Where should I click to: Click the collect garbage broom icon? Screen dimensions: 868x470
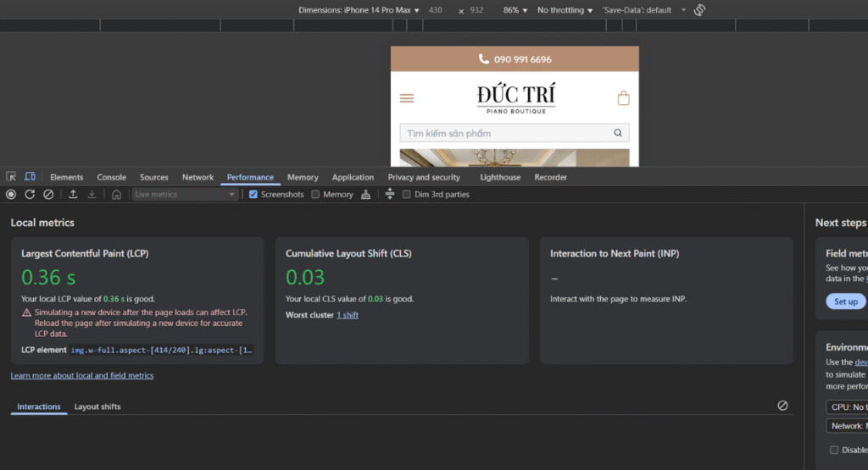point(366,195)
